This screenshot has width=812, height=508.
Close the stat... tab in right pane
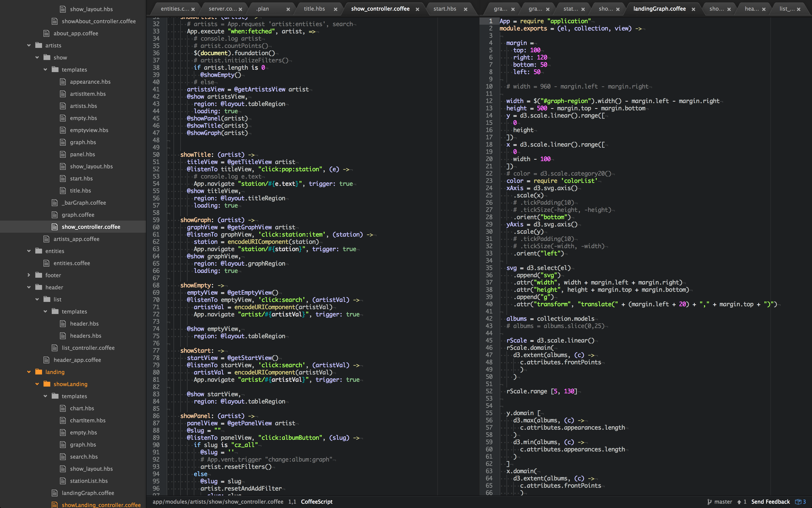click(583, 9)
